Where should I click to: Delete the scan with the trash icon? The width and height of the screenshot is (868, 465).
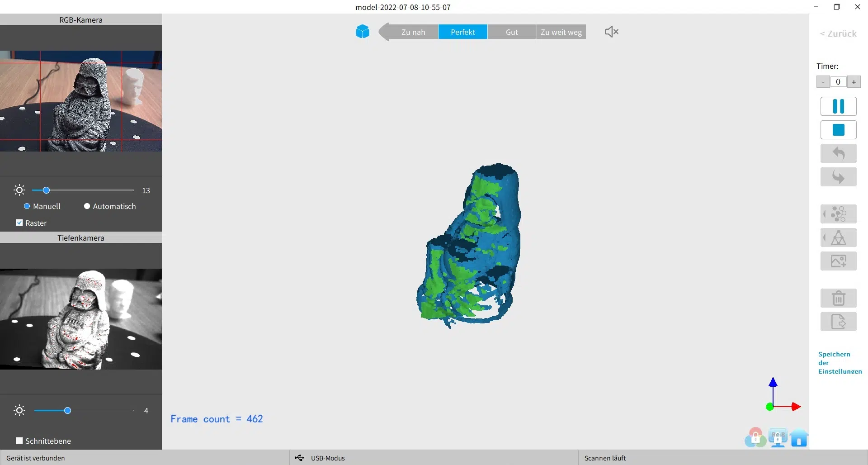click(x=838, y=298)
